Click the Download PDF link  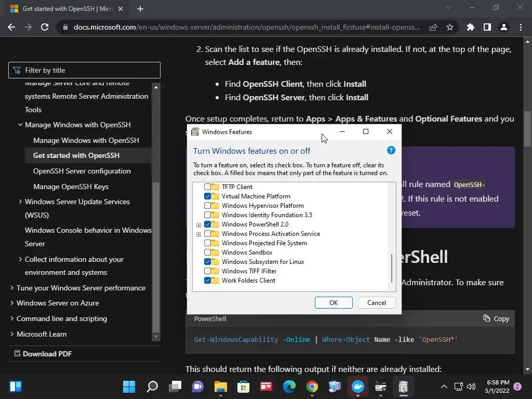click(x=43, y=353)
